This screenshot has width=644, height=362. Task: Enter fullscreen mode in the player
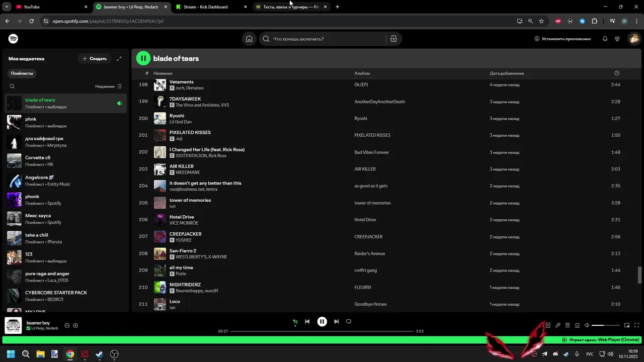pyautogui.click(x=636, y=325)
